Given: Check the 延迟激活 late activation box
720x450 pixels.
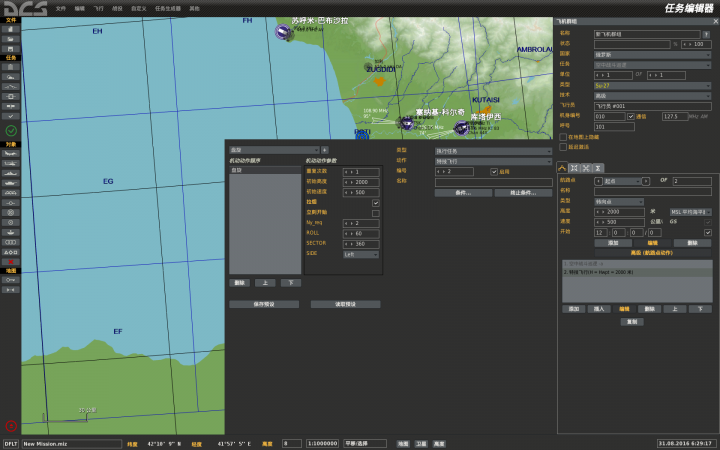Looking at the screenshot, I should coord(563,147).
